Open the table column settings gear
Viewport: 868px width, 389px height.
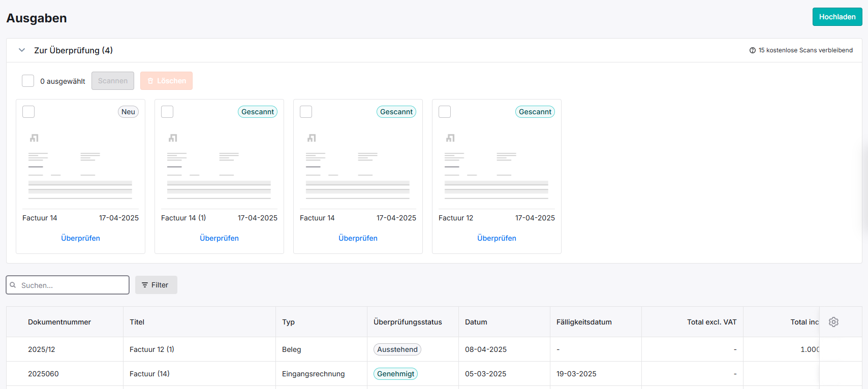[x=833, y=322]
